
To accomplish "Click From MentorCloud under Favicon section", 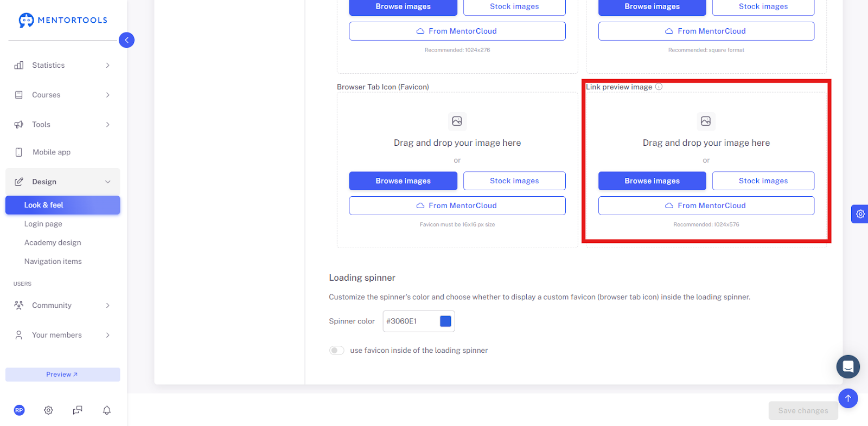I will tap(457, 205).
